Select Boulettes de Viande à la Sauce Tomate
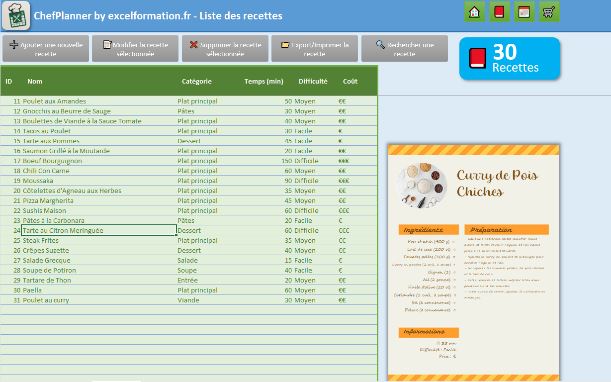 coord(82,121)
